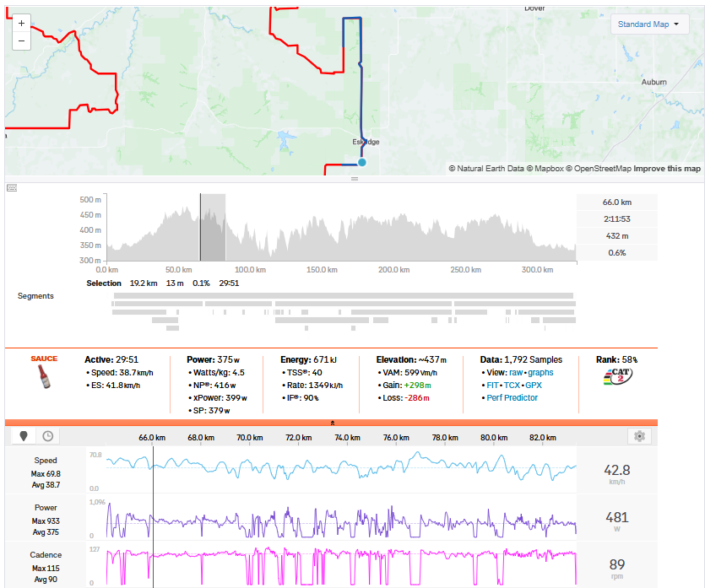This screenshot has width=705, height=588.
Task: Switch chart x-axis to distance pin
Action: 24,436
